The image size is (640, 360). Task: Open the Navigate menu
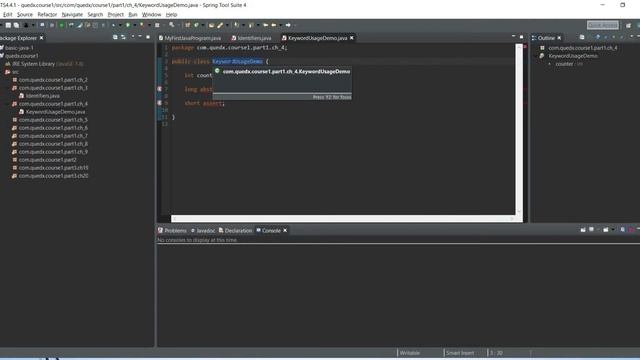72,14
